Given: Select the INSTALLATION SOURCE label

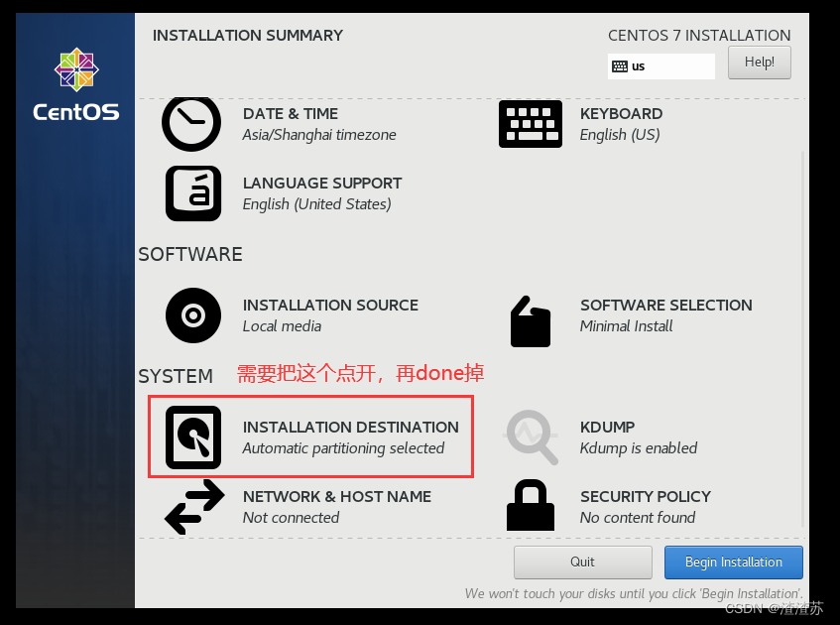Looking at the screenshot, I should tap(330, 305).
